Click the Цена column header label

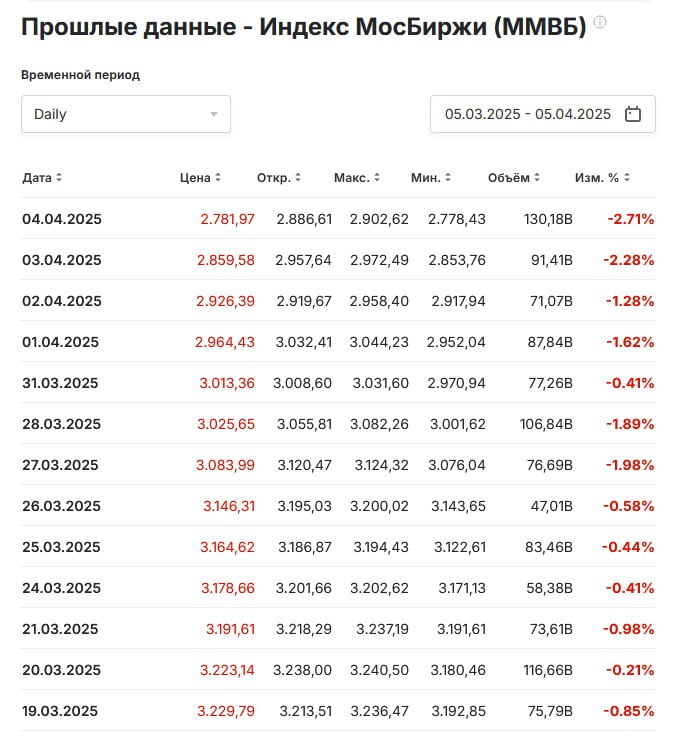pyautogui.click(x=195, y=178)
